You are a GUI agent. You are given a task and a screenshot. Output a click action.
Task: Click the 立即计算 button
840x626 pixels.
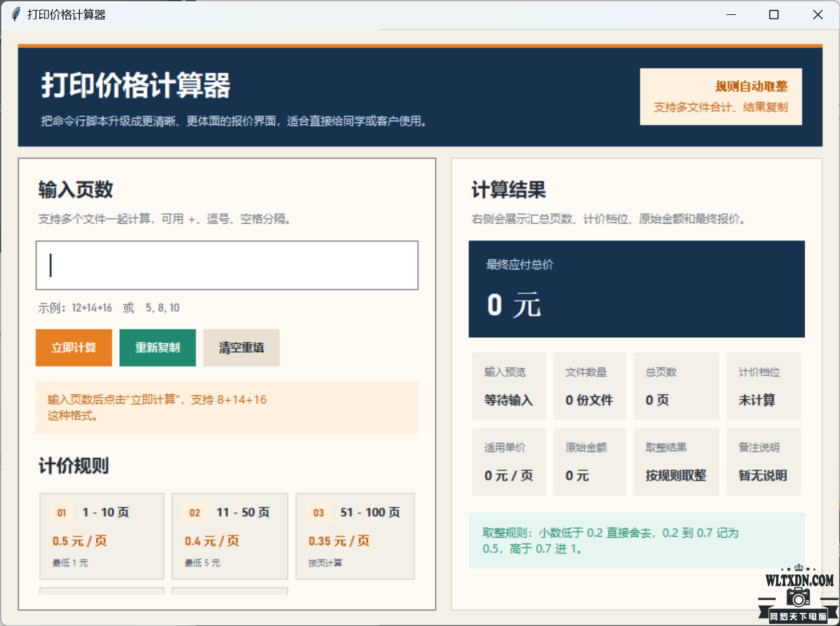point(73,348)
